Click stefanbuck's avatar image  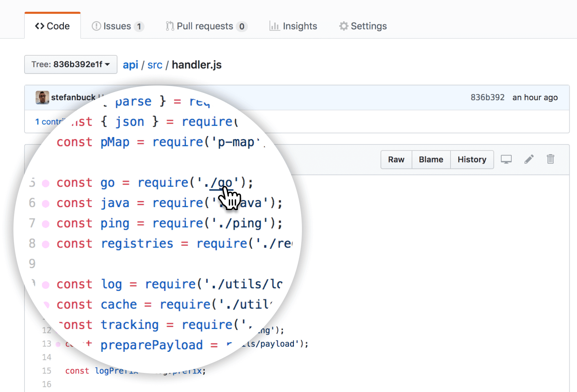click(42, 97)
